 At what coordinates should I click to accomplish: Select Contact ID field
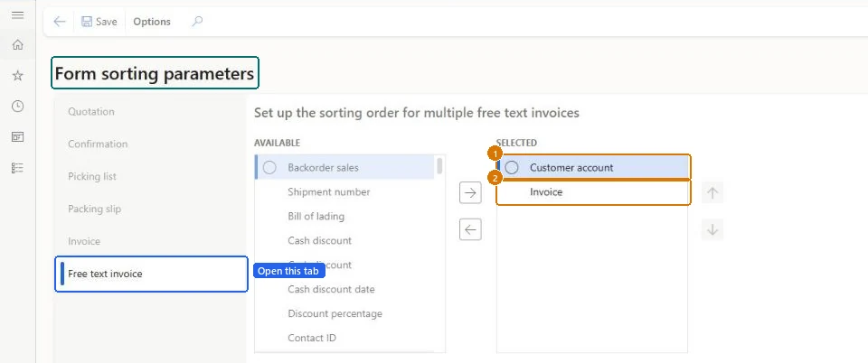344,338
